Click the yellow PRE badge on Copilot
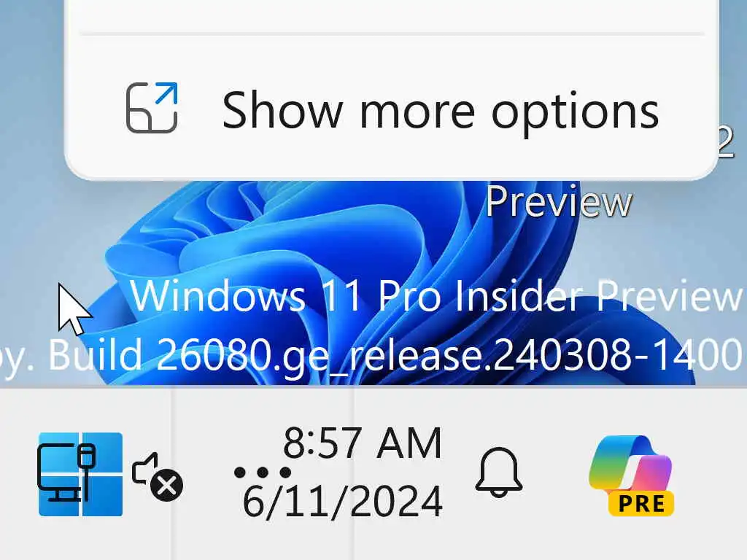 (x=640, y=503)
